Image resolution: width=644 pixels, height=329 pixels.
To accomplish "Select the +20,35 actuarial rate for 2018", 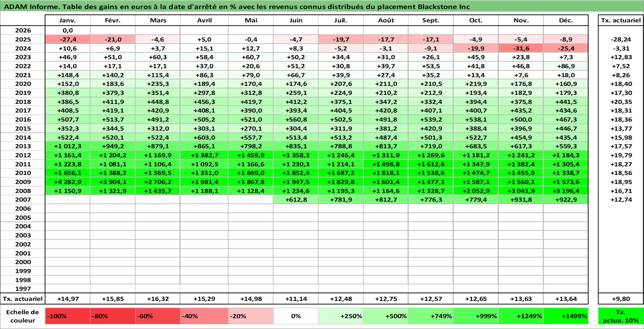I will point(621,102).
